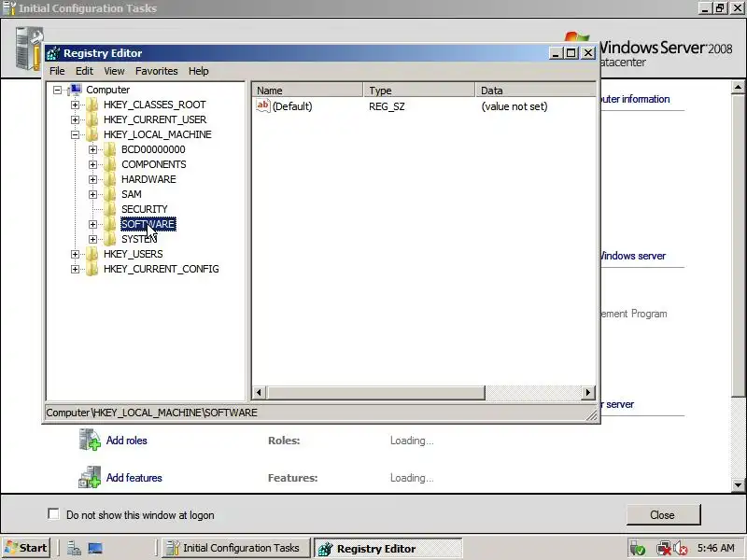Click the Add roles icon
747x560 pixels.
coord(90,440)
